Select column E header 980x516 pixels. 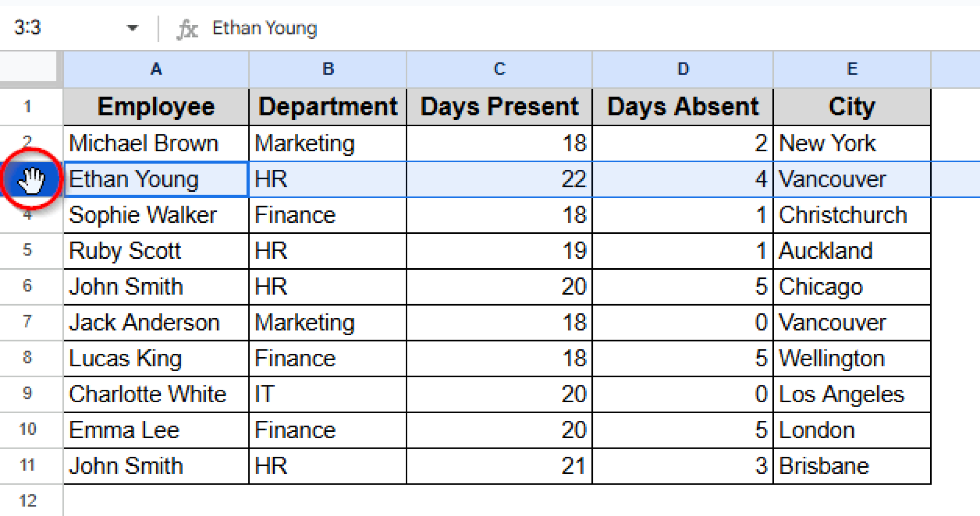tap(852, 69)
